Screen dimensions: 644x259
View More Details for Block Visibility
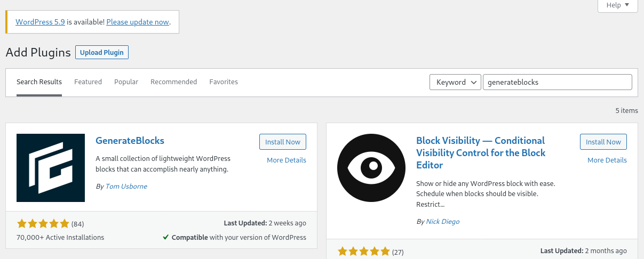607,160
